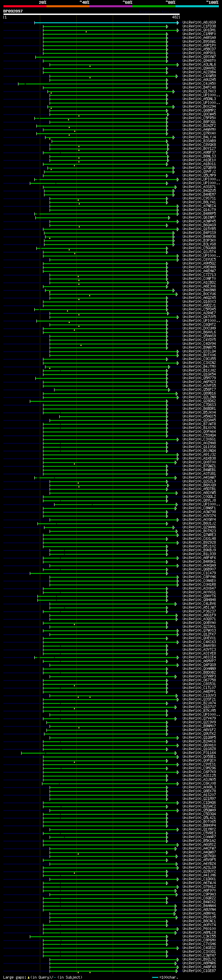Click the arrowhead ending UniRef100_A3LNL6 bar

[x=178, y=65]
